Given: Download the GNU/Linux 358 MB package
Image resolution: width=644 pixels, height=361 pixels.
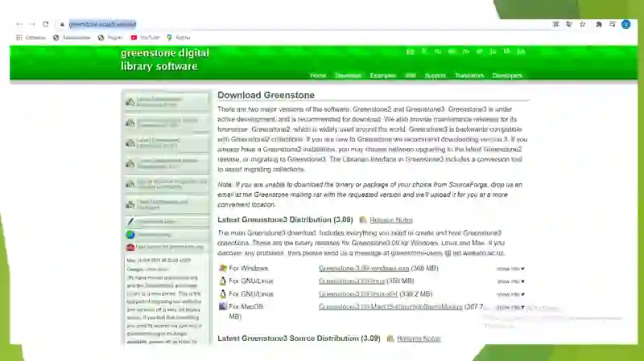Looking at the screenshot, I should pyautogui.click(x=352, y=281).
